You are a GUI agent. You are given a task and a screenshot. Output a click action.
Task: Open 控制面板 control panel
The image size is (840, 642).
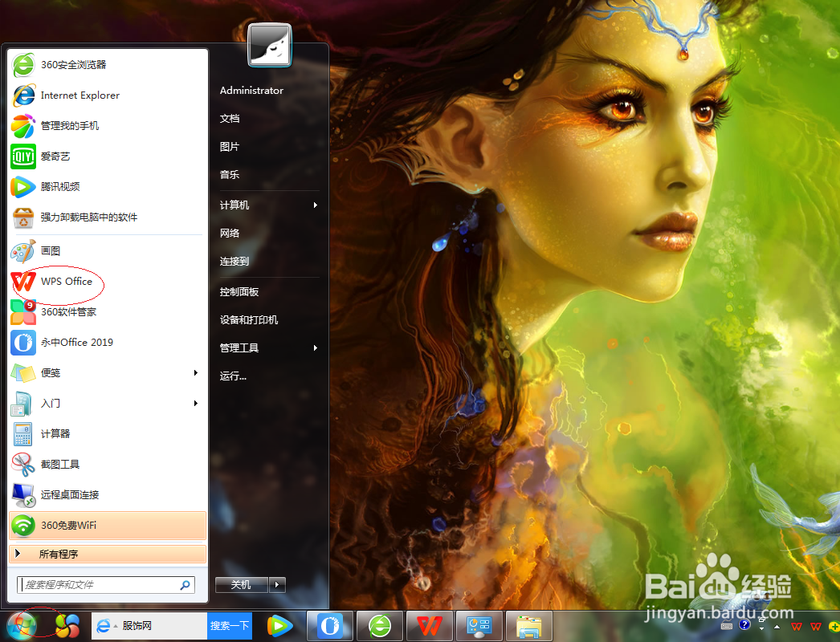click(x=239, y=292)
